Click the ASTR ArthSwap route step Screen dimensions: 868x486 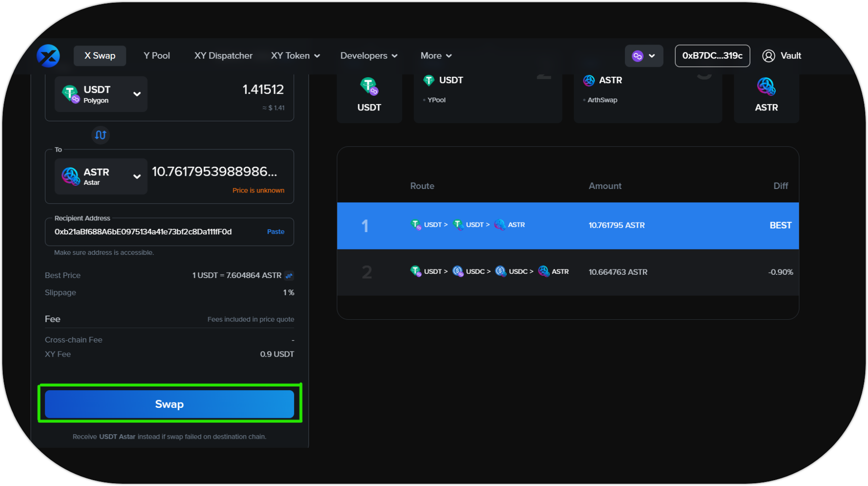tap(648, 90)
